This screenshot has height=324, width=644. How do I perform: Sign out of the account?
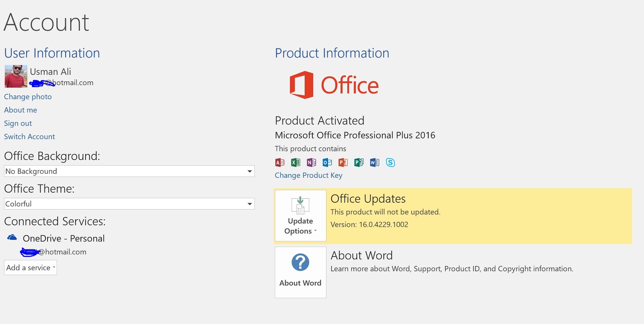click(x=18, y=123)
